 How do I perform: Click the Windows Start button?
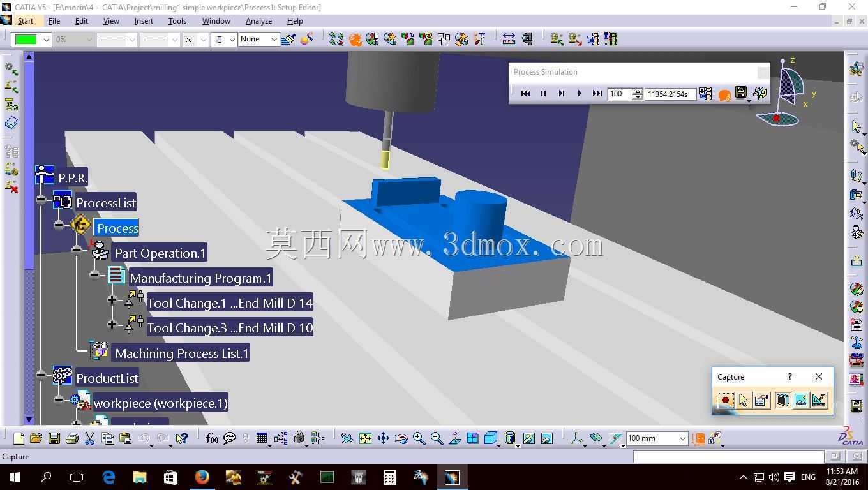pyautogui.click(x=15, y=477)
